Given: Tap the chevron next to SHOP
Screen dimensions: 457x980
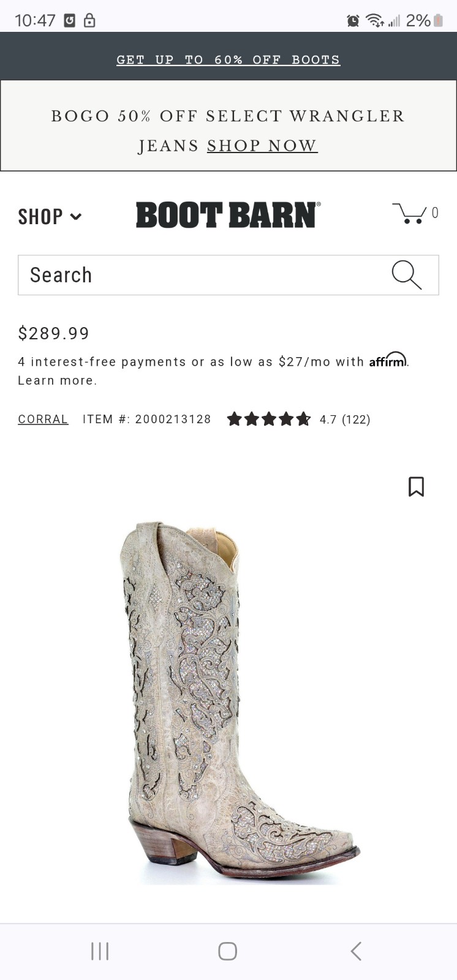Looking at the screenshot, I should [x=76, y=217].
